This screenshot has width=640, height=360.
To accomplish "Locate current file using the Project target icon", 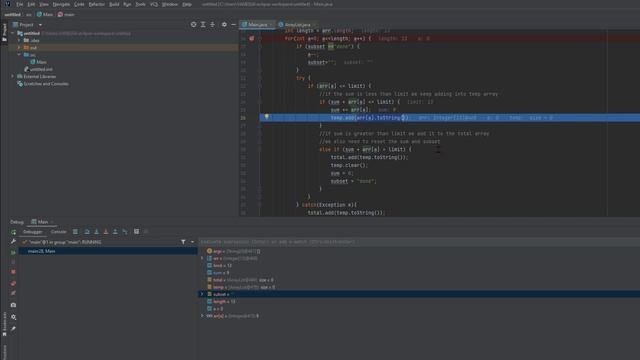I will (x=193, y=24).
